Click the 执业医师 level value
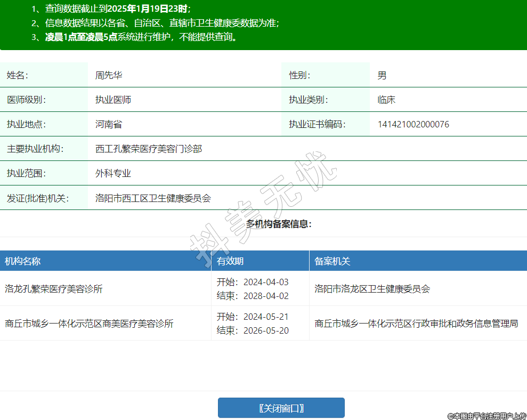This screenshot has width=527, height=420. point(113,100)
